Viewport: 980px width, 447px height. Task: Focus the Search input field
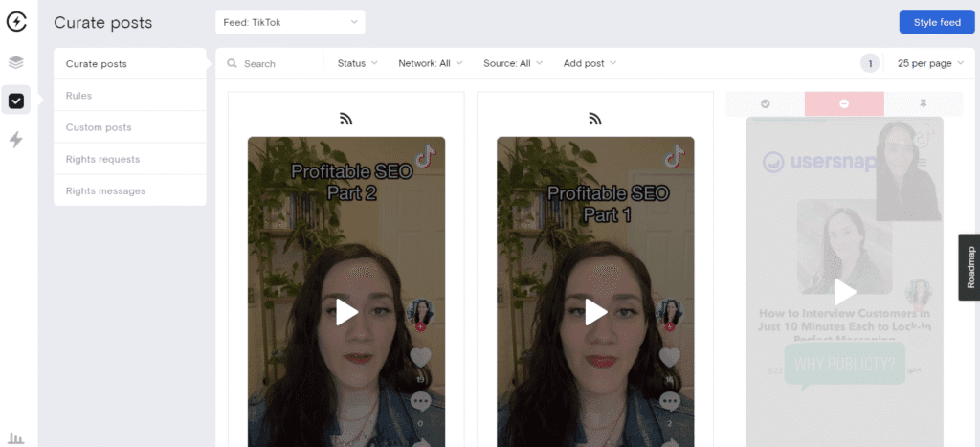275,63
